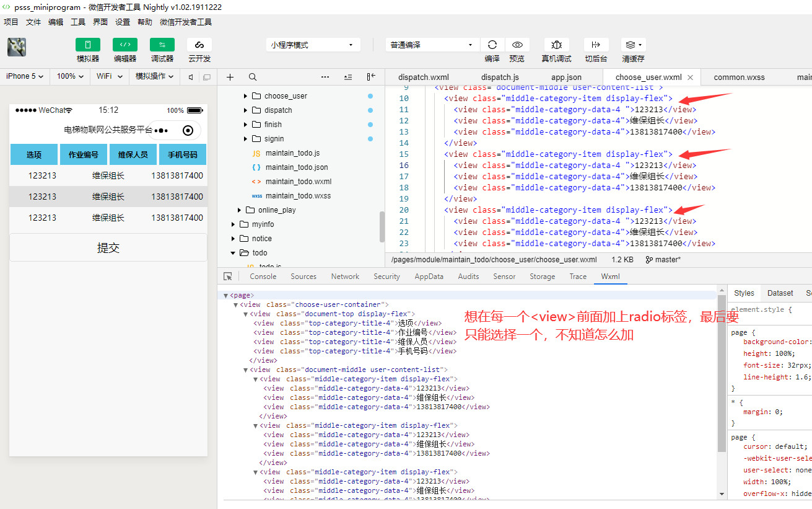Open the 普通编译 compile mode dropdown
This screenshot has height=509, width=812.
point(432,45)
